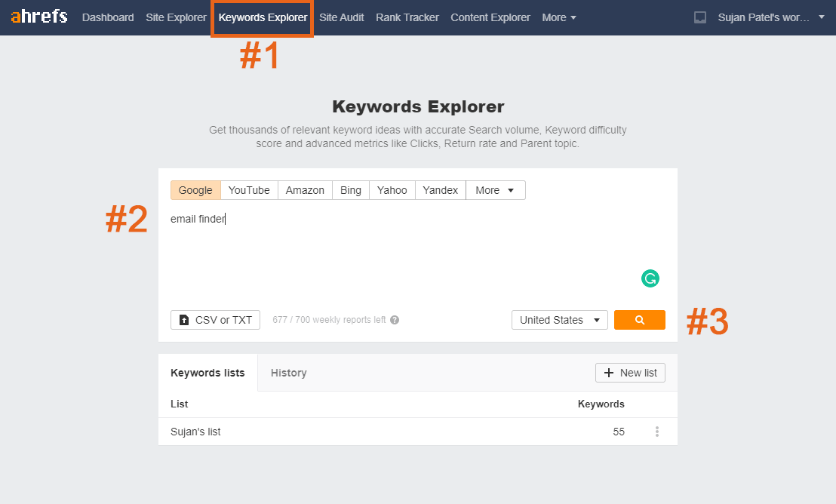
Task: Select Keywords Explorer in the top navigation
Action: (263, 17)
